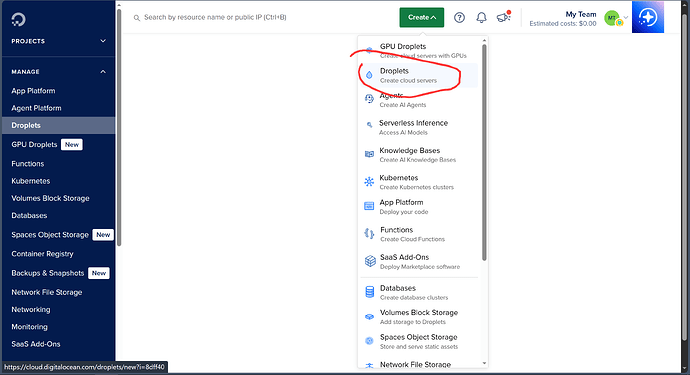Expand the PROJECTS section chevron
Screen dimensions: 690x375
[103, 41]
